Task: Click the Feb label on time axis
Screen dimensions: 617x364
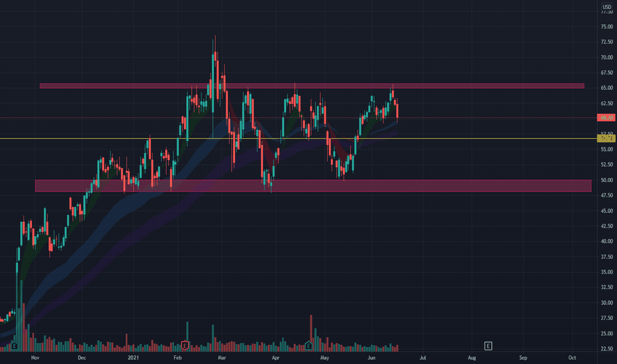Action: coord(177,358)
